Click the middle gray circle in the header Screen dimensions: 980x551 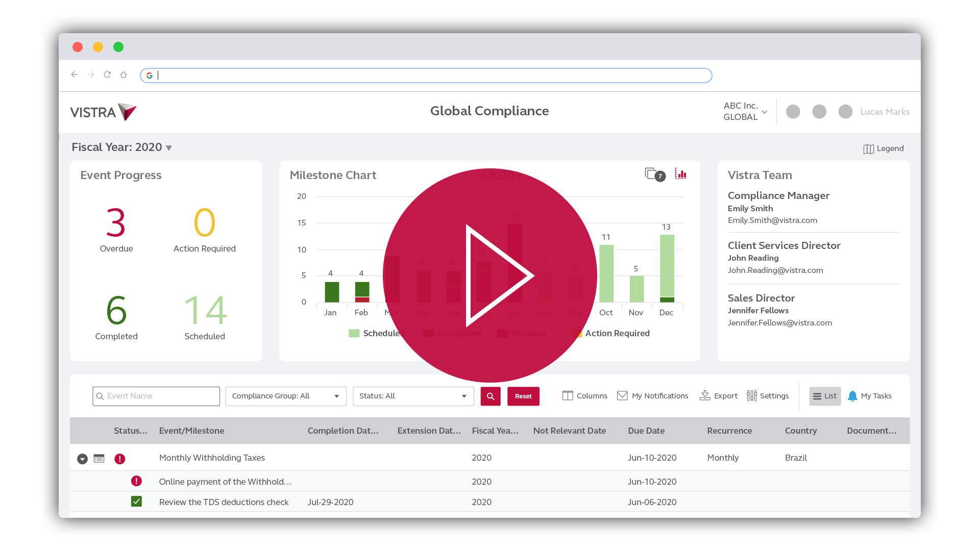tap(819, 112)
